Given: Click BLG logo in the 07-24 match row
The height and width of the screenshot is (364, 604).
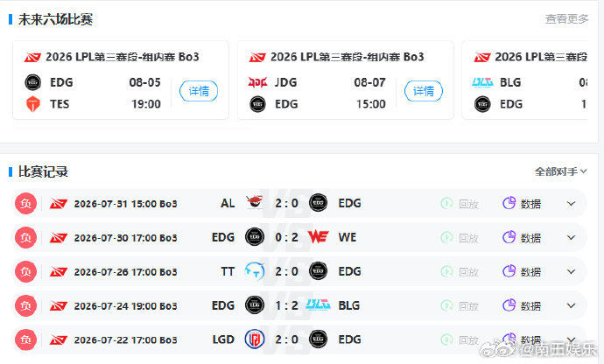Looking at the screenshot, I should click(x=318, y=305).
